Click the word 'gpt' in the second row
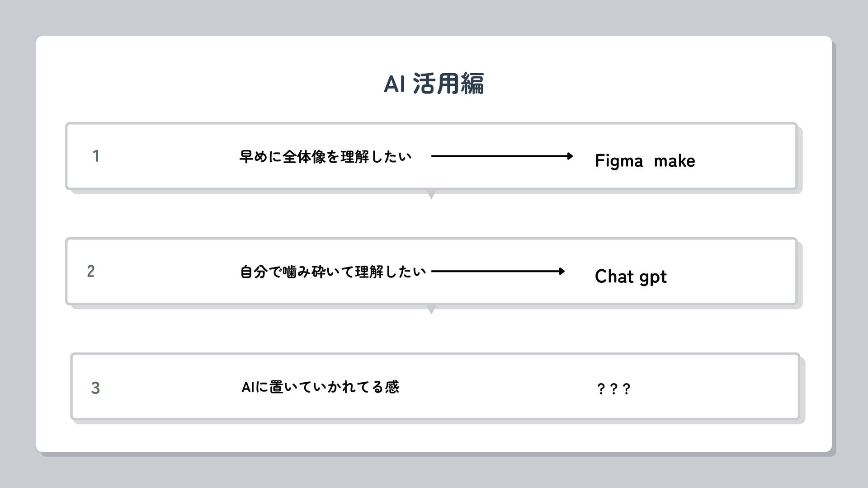Viewport: 868px width, 488px height. [x=653, y=277]
